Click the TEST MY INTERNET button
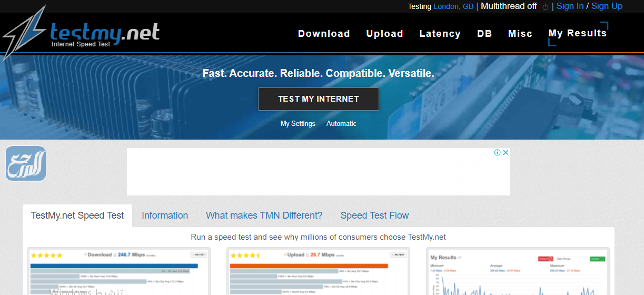644x295 pixels. tap(319, 99)
